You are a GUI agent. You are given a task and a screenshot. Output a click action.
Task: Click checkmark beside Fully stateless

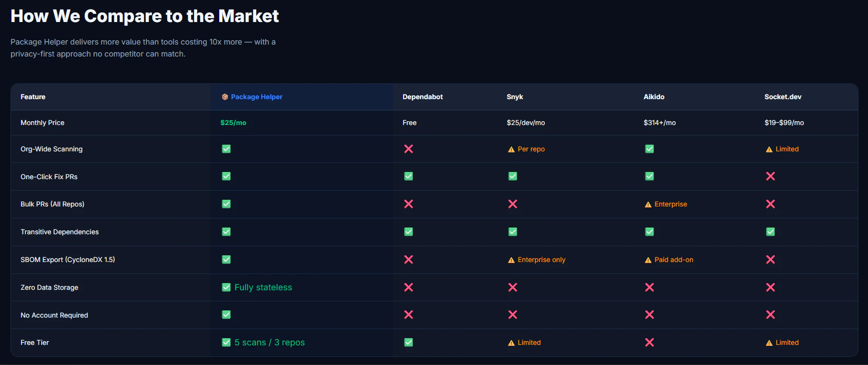point(226,287)
